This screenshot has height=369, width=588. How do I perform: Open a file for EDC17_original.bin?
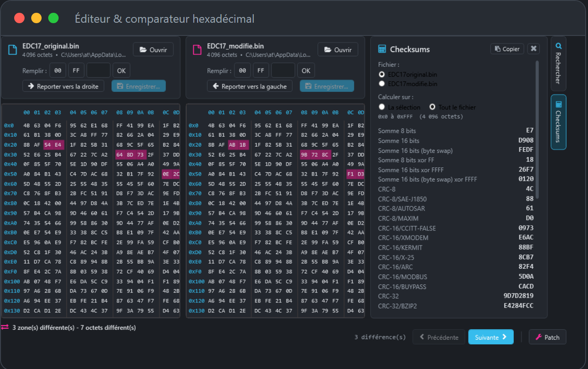click(153, 50)
